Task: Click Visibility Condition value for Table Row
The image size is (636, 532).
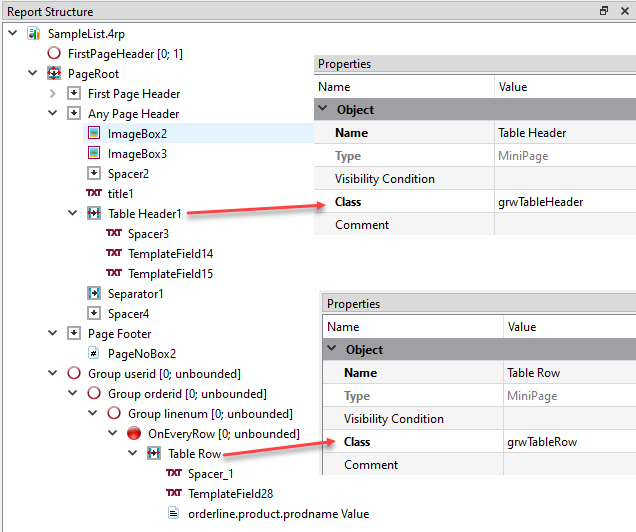Action: (x=570, y=418)
